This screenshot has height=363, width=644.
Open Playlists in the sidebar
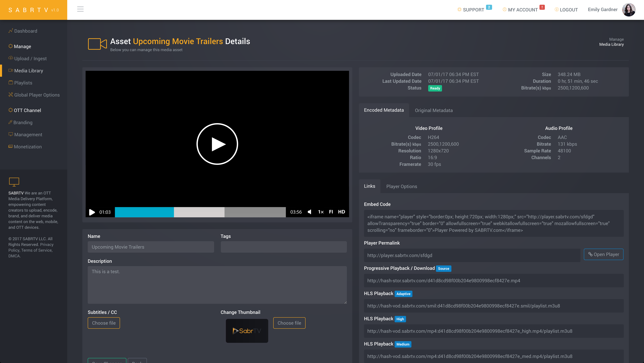23,83
